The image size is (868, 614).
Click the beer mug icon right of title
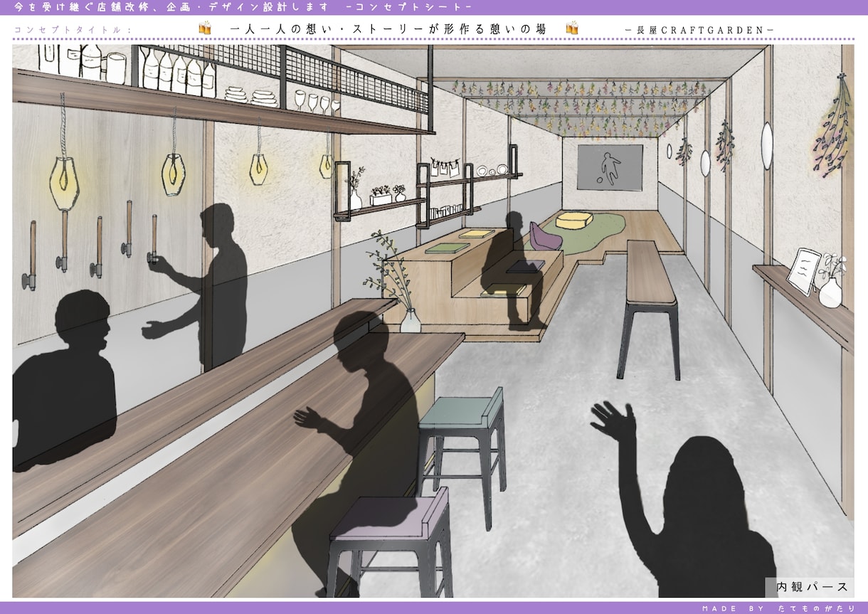click(572, 28)
